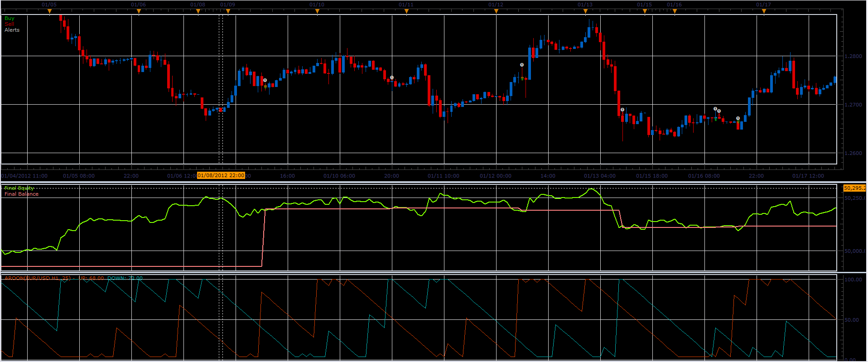
Task: Toggle the Alerts legend entry
Action: (12, 30)
